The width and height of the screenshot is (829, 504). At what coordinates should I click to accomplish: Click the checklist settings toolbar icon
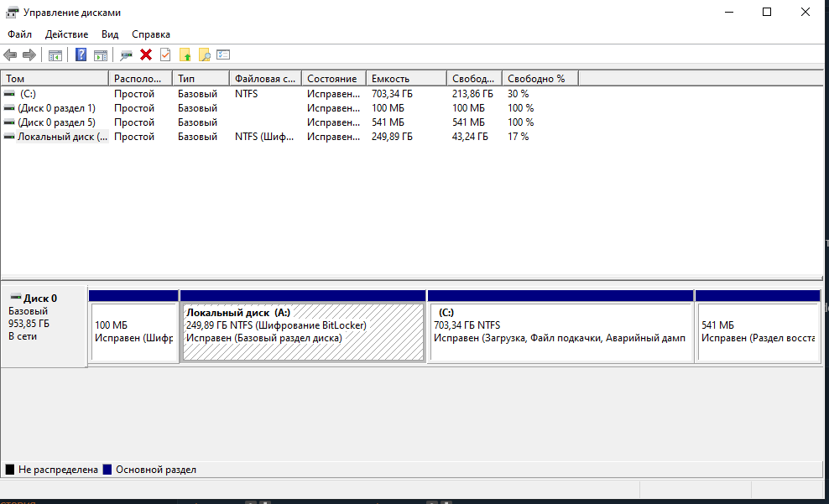(x=223, y=55)
